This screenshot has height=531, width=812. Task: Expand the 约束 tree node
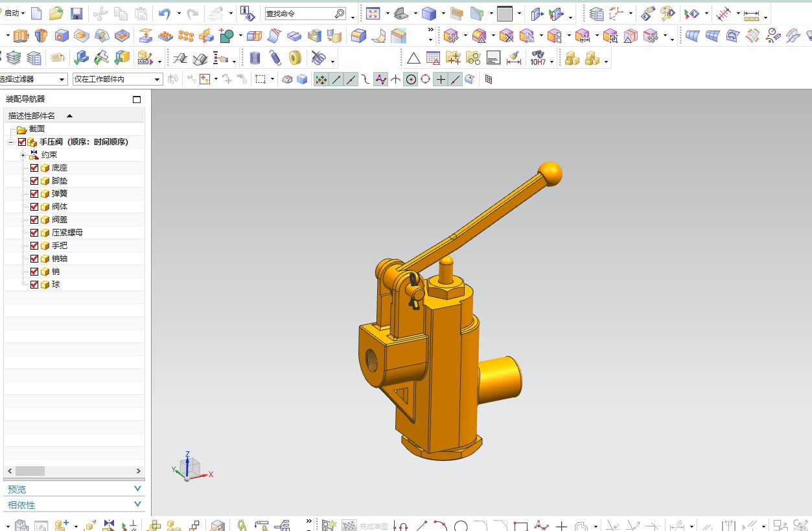[x=23, y=155]
